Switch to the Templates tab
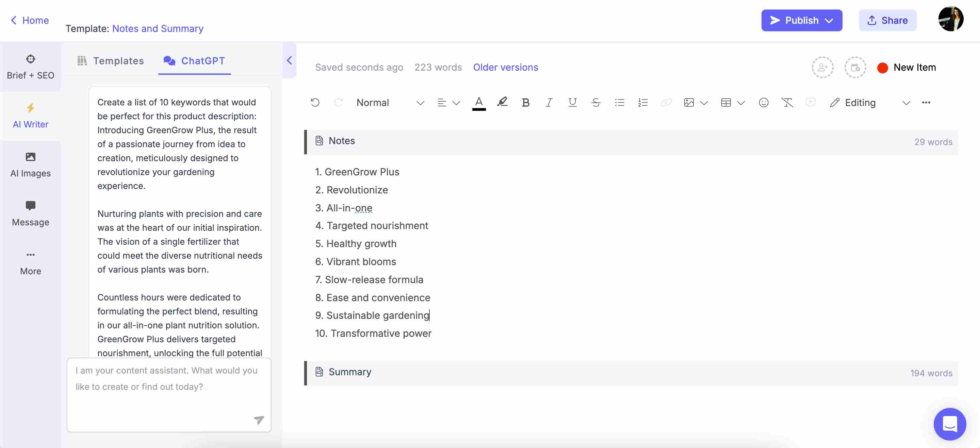This screenshot has height=448, width=980. coord(110,61)
